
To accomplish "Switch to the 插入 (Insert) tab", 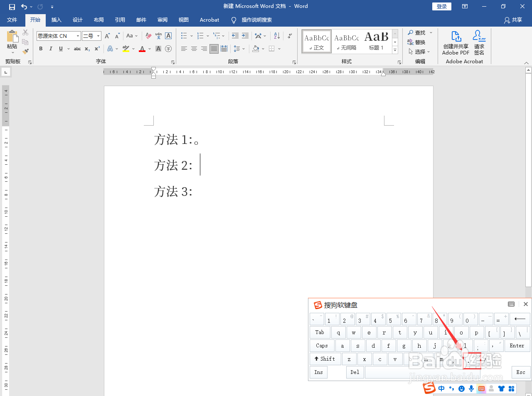I will pos(56,20).
